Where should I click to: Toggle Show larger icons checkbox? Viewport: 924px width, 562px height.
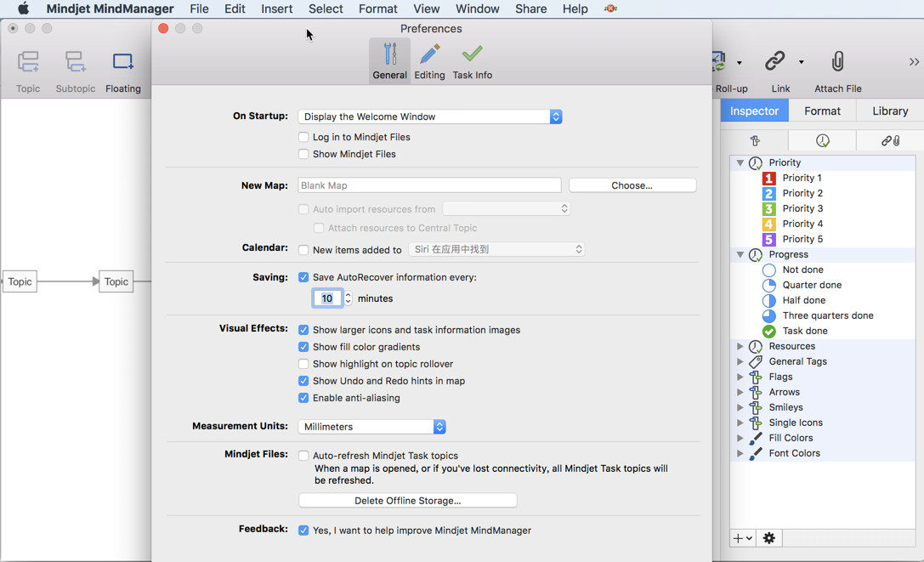click(x=303, y=330)
